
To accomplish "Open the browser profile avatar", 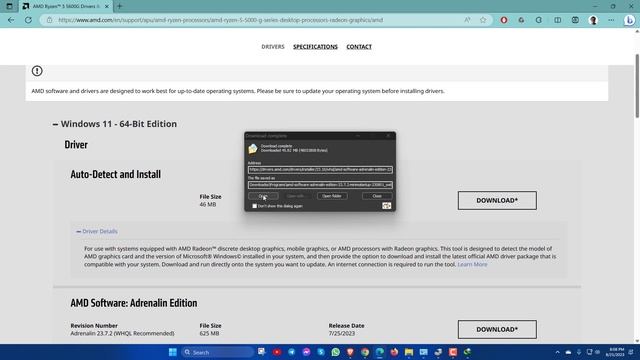I will pyautogui.click(x=593, y=20).
